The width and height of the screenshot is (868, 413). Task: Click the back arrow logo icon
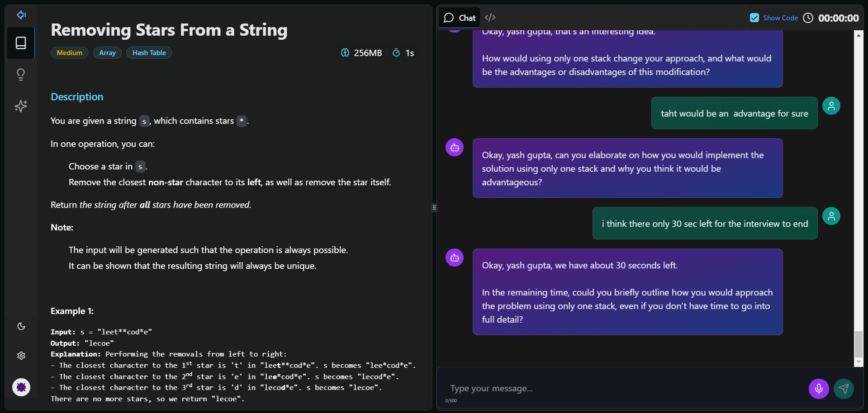(x=21, y=15)
